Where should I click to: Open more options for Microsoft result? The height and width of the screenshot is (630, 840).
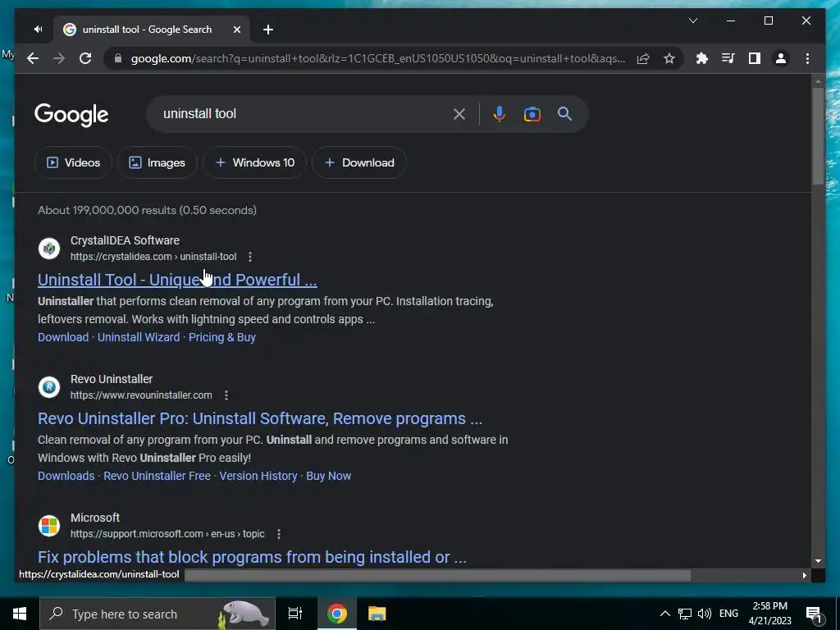pyautogui.click(x=279, y=534)
